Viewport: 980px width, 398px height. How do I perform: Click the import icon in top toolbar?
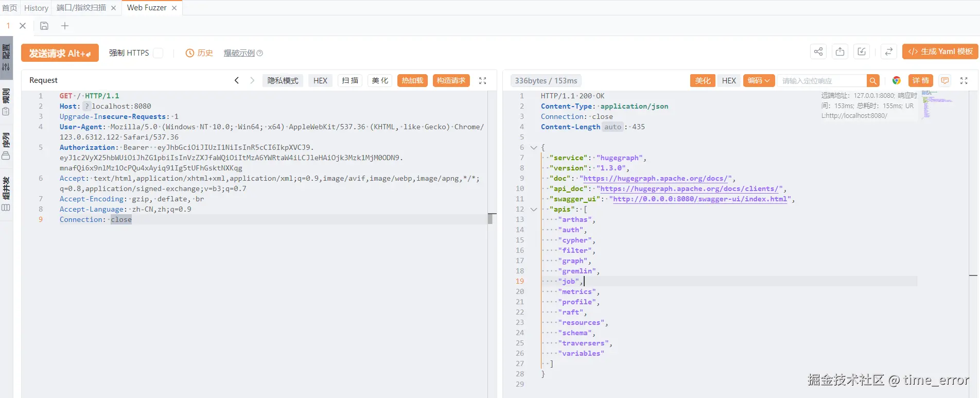[x=862, y=51]
